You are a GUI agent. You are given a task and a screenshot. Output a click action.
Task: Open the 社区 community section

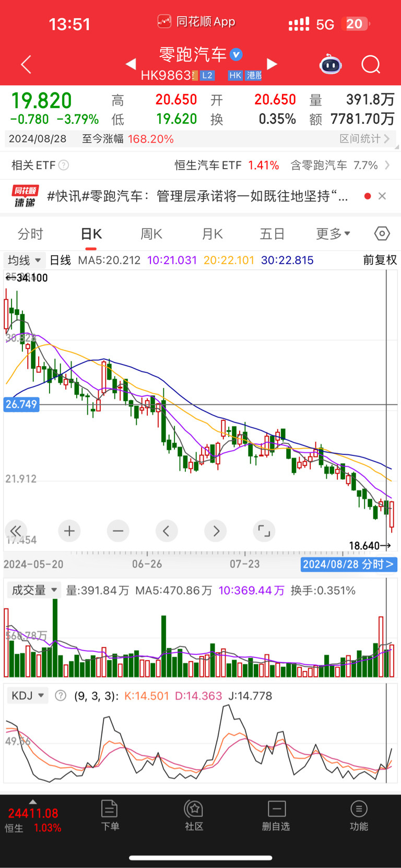(194, 816)
